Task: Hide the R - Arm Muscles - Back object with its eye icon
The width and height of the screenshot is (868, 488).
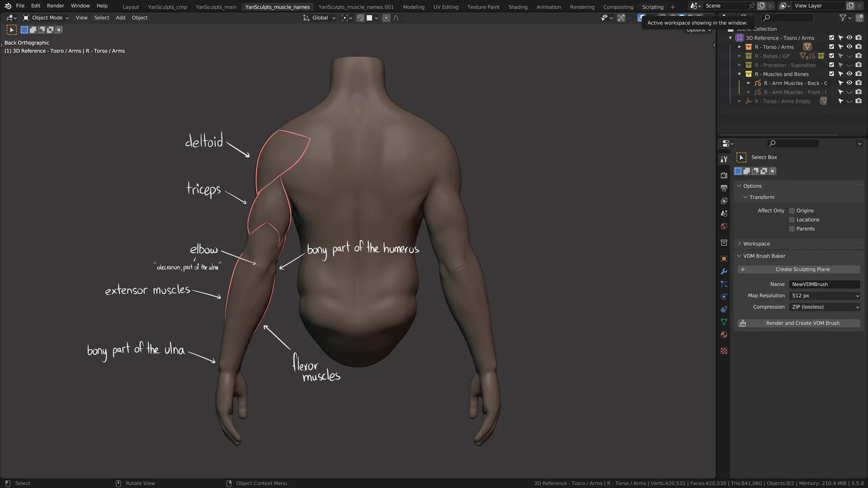Action: click(848, 83)
